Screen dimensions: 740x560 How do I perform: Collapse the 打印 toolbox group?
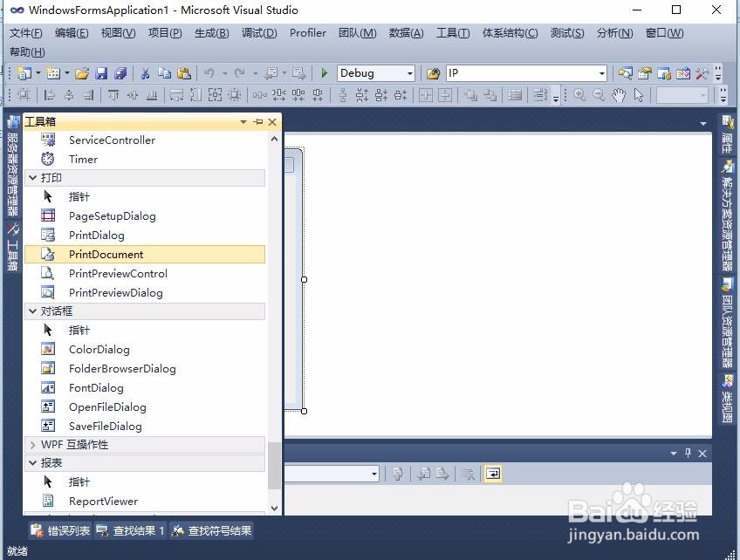click(x=32, y=178)
